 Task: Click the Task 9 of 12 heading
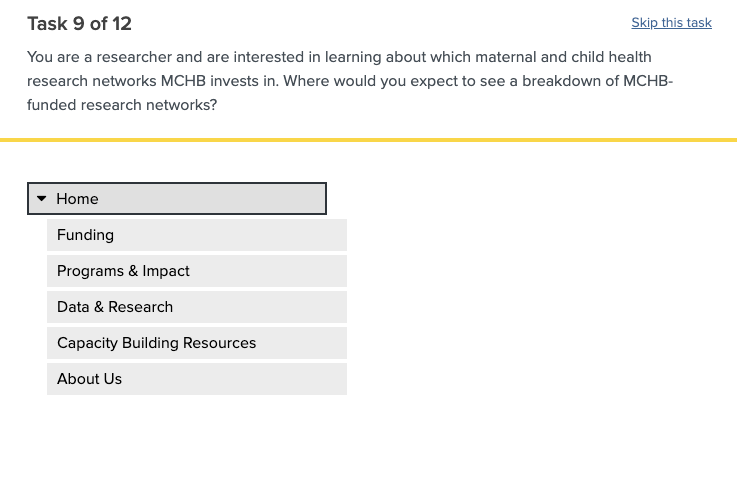[80, 24]
